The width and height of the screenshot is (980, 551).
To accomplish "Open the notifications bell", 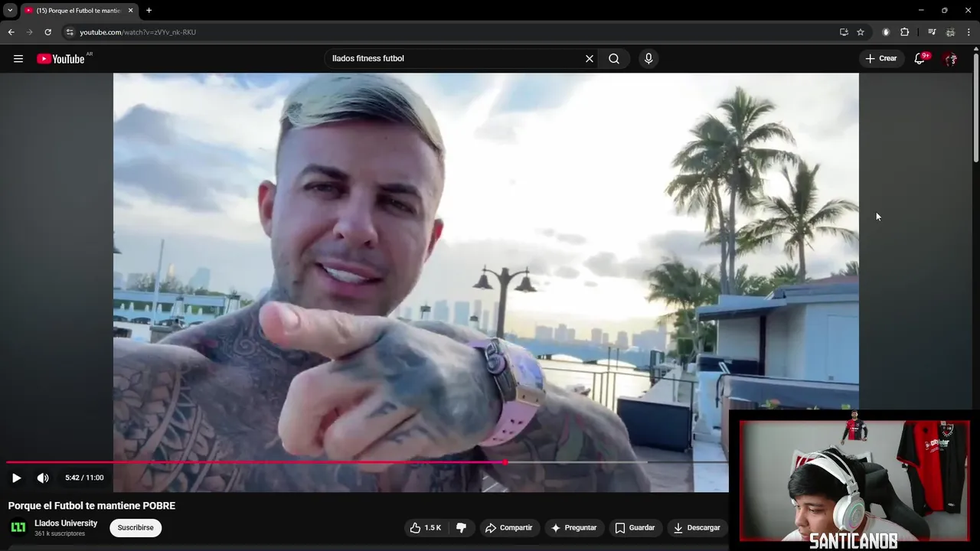I will click(920, 59).
